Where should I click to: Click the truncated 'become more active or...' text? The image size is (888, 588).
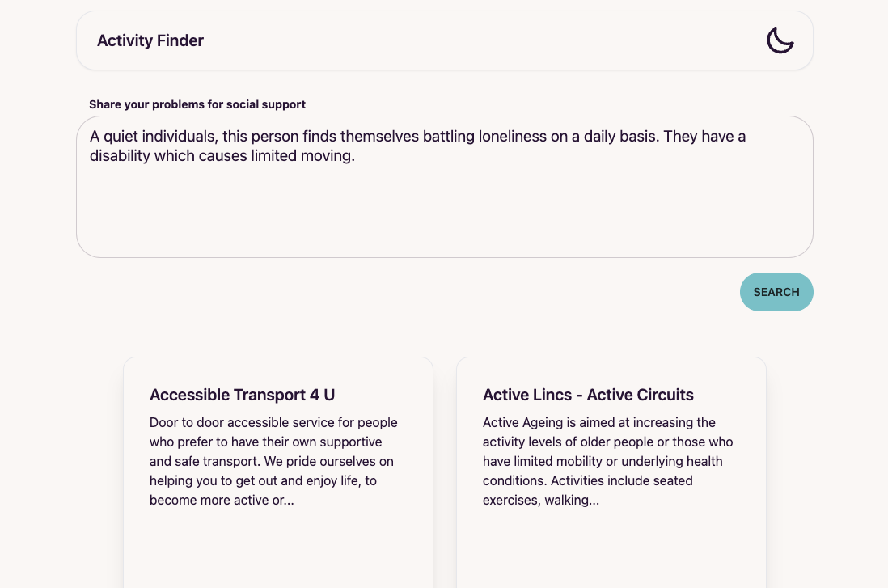(x=222, y=500)
